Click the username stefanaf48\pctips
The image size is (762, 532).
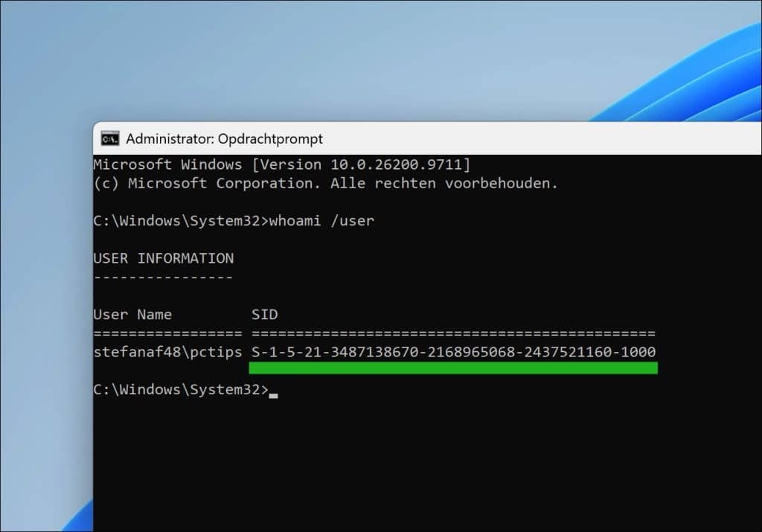167,352
